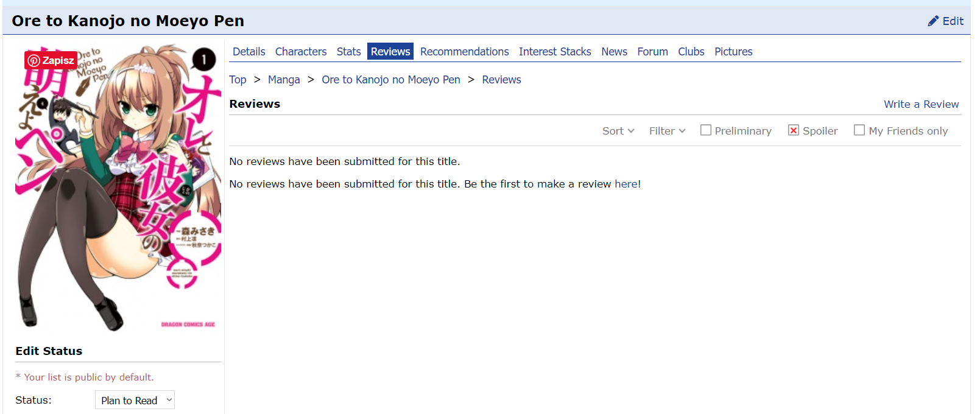Expand the Filter dropdown

(x=667, y=131)
